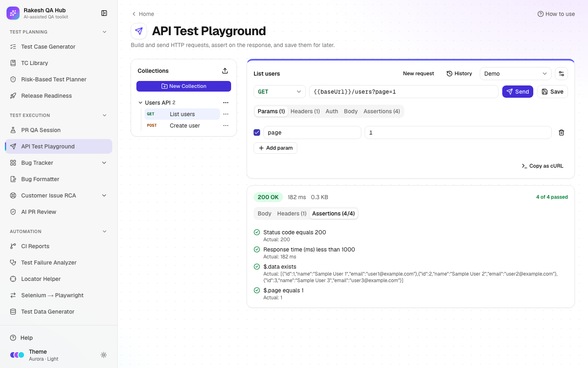This screenshot has width=588, height=368.
Task: Click the New Collection button
Action: [x=184, y=86]
